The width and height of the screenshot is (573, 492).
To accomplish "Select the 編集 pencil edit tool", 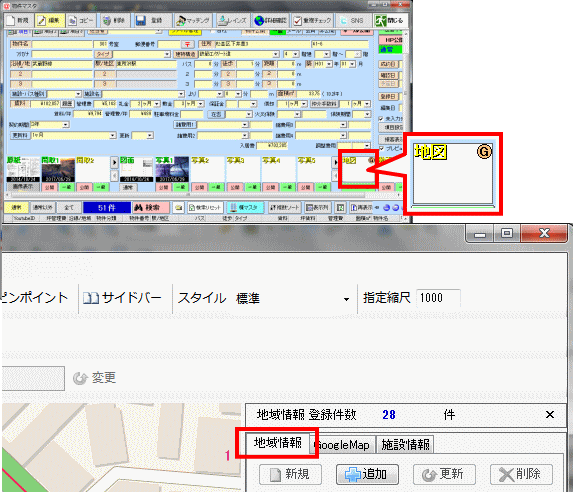I will 50,21.
